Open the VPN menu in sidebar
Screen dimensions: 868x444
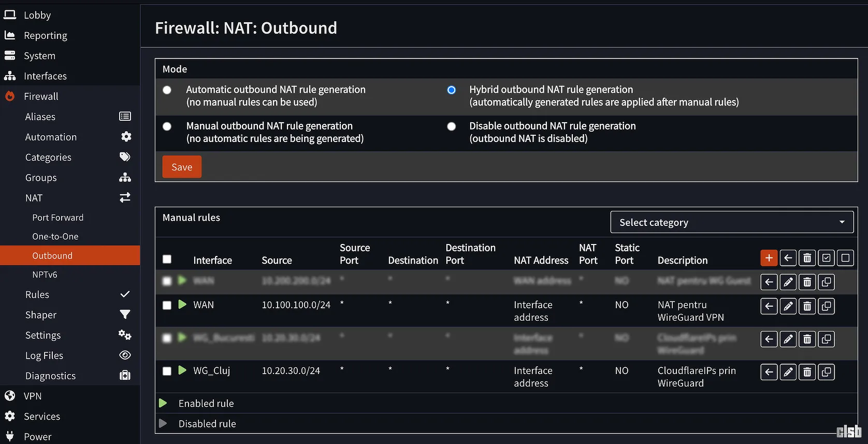[33, 396]
